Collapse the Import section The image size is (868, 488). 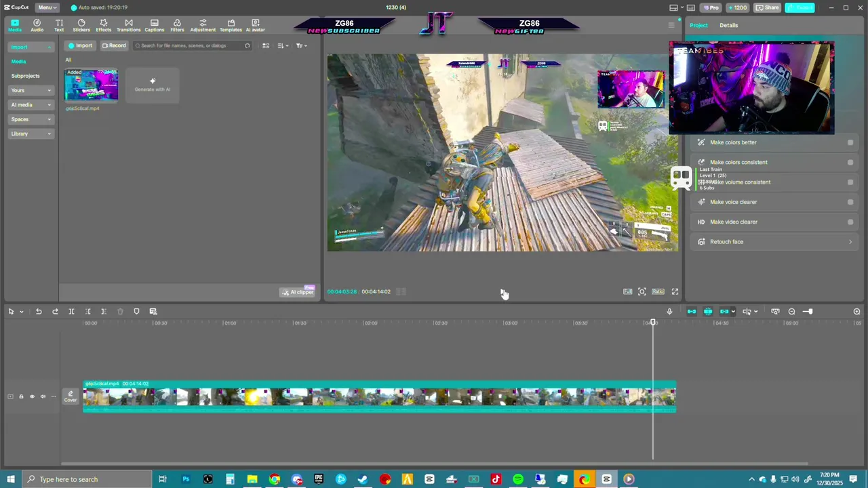31,47
